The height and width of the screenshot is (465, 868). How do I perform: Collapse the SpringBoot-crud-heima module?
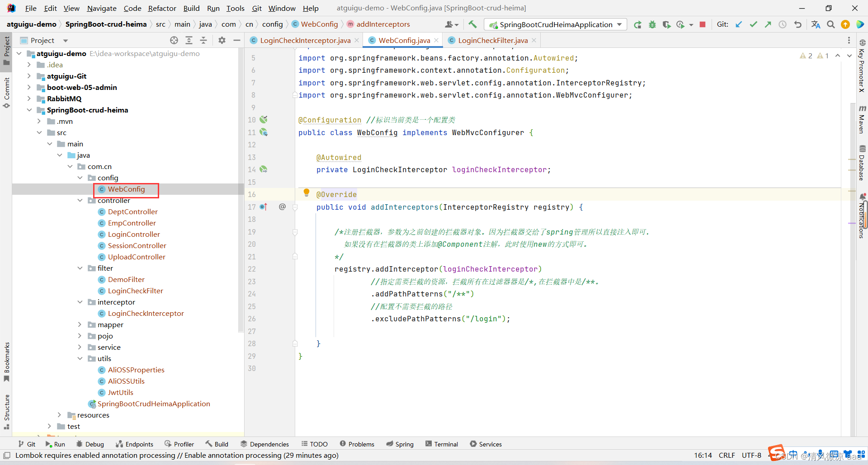29,110
